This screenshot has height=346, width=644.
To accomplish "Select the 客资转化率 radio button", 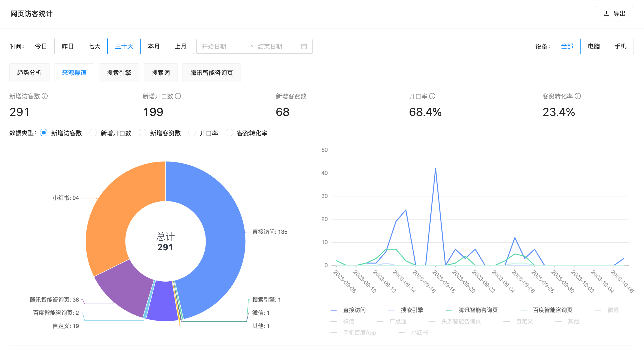I will pos(229,133).
